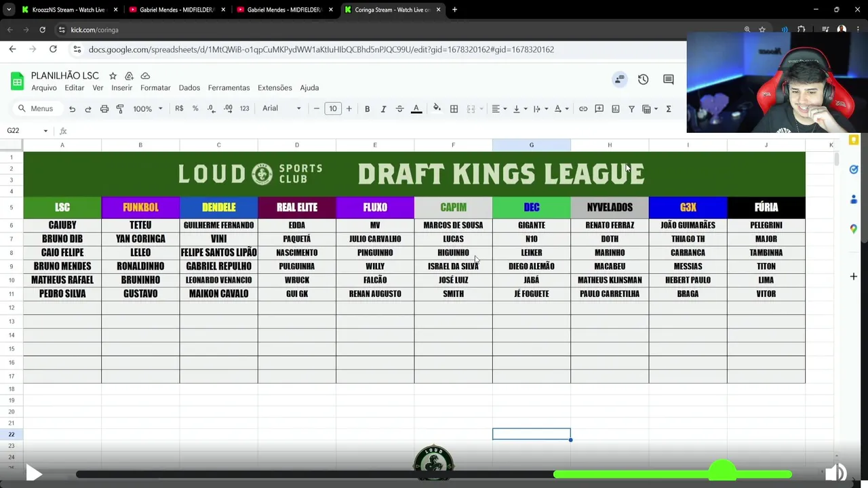Viewport: 868px width, 488px height.
Task: View cloud save status icon
Action: coord(145,76)
